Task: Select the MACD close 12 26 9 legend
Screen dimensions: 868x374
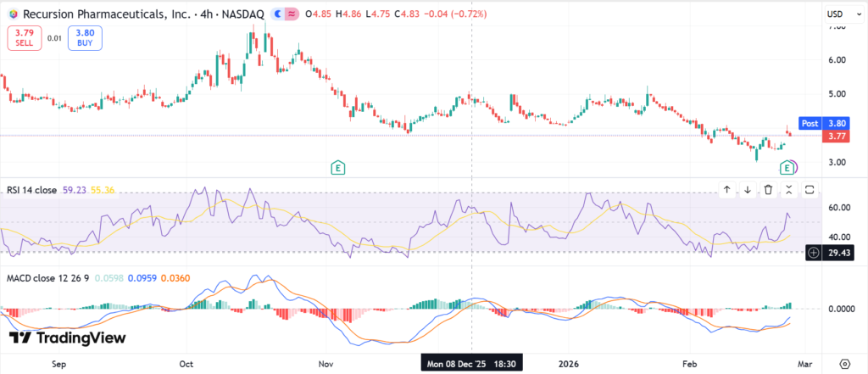Action: [x=47, y=277]
